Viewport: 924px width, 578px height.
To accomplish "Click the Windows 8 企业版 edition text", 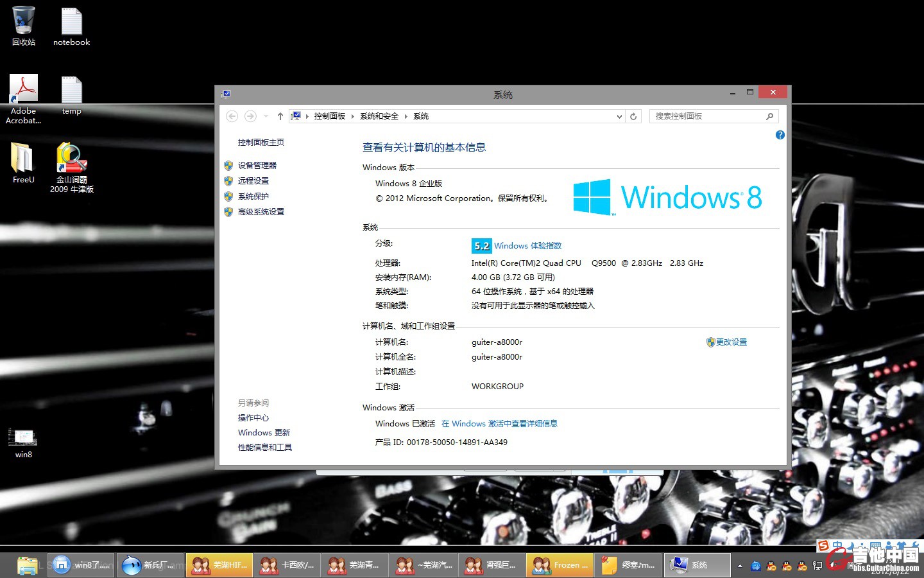I will click(409, 184).
